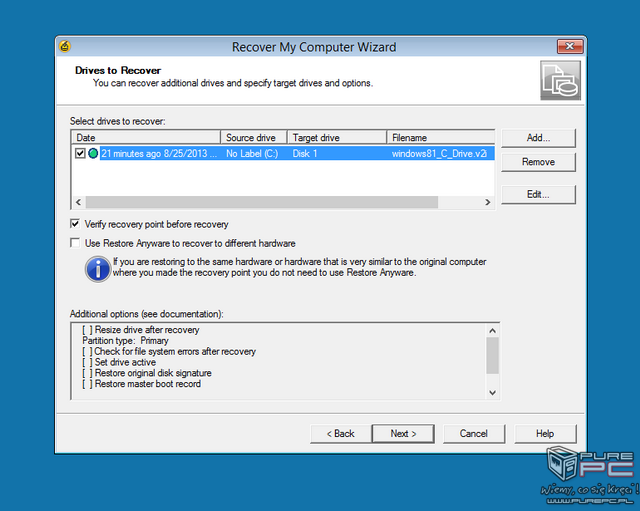This screenshot has height=511, width=640.
Task: Go to previous step with Back
Action: (x=341, y=433)
